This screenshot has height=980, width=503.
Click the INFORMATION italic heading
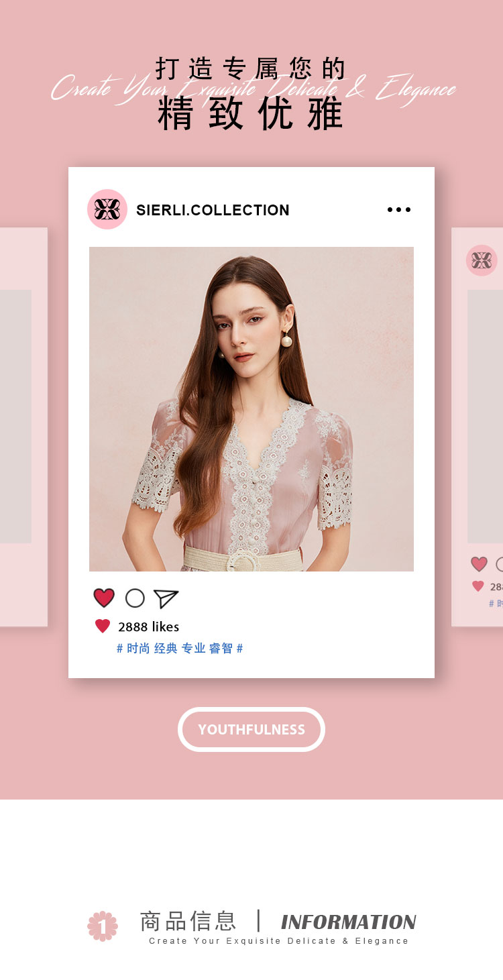348,922
